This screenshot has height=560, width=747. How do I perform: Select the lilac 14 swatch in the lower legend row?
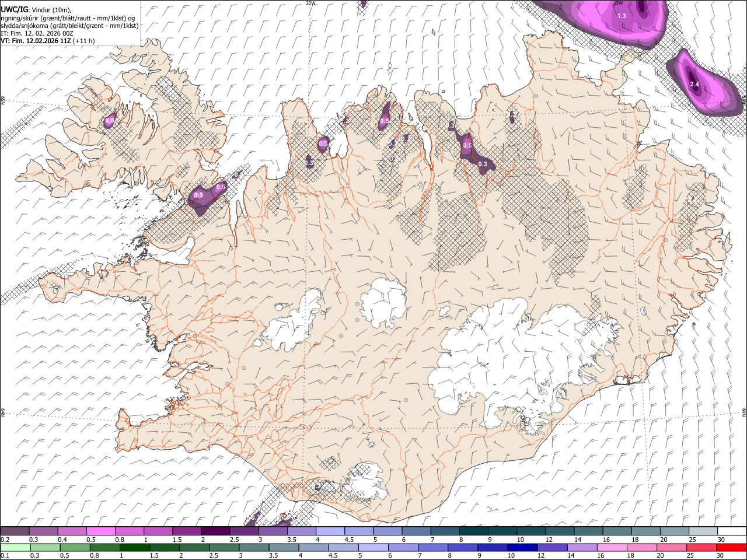[x=582, y=547]
